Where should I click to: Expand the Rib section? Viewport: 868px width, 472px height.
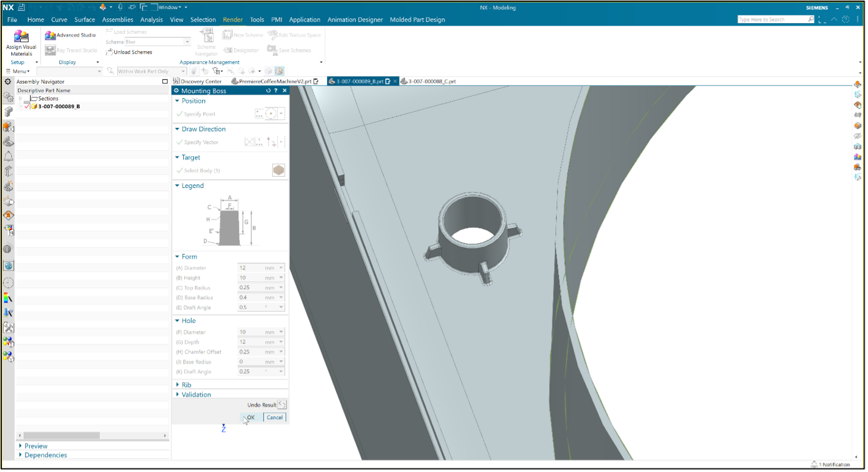(x=186, y=385)
